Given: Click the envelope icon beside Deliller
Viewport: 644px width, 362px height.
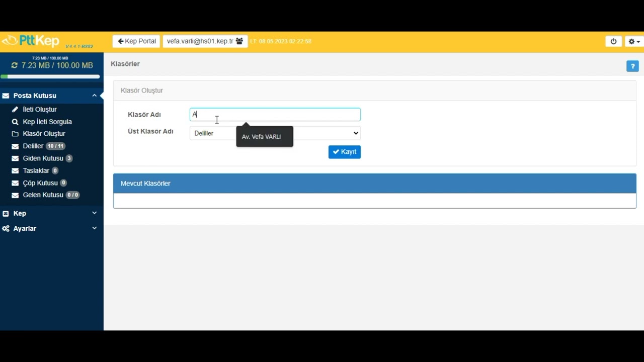Looking at the screenshot, I should [x=15, y=146].
